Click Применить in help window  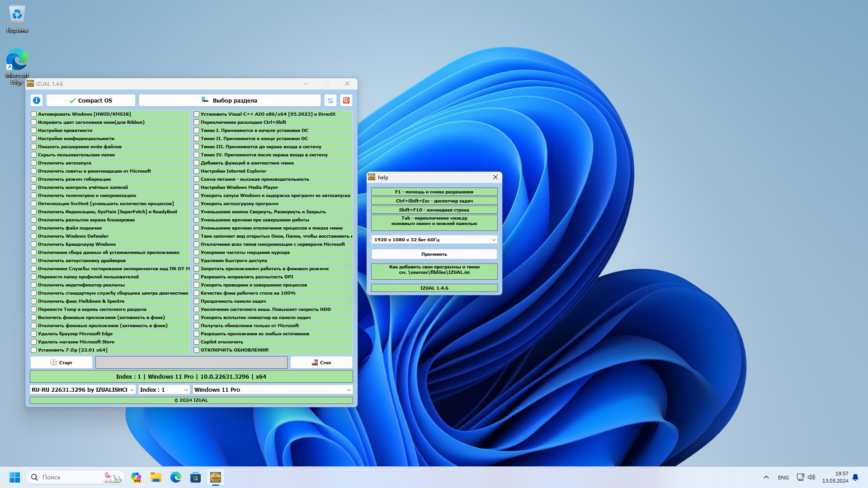pos(434,254)
